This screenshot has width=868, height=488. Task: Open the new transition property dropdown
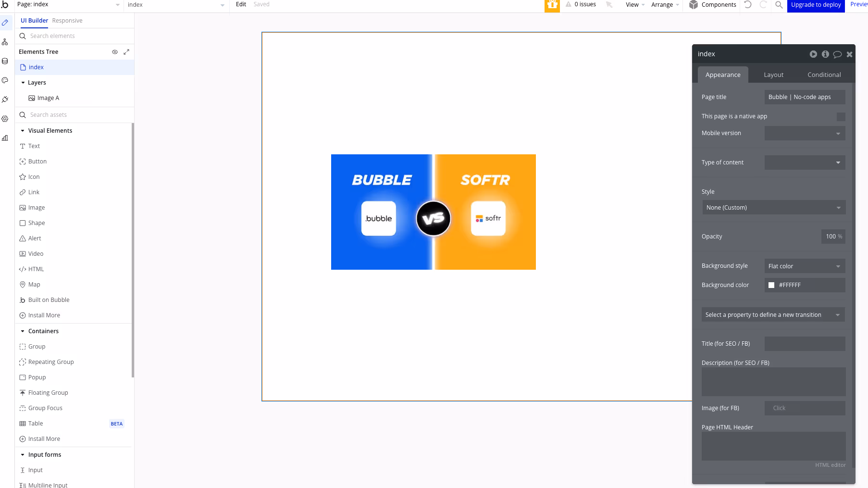pyautogui.click(x=773, y=315)
